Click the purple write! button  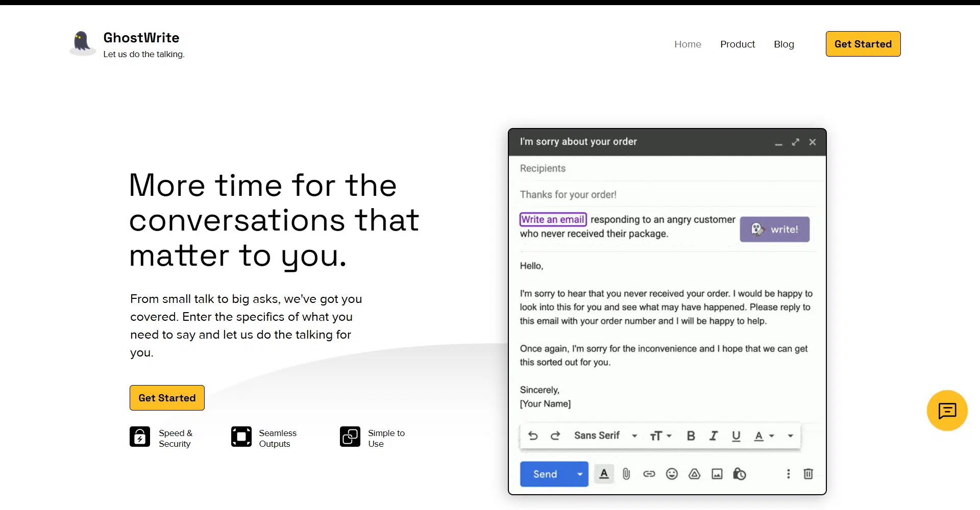coord(774,229)
